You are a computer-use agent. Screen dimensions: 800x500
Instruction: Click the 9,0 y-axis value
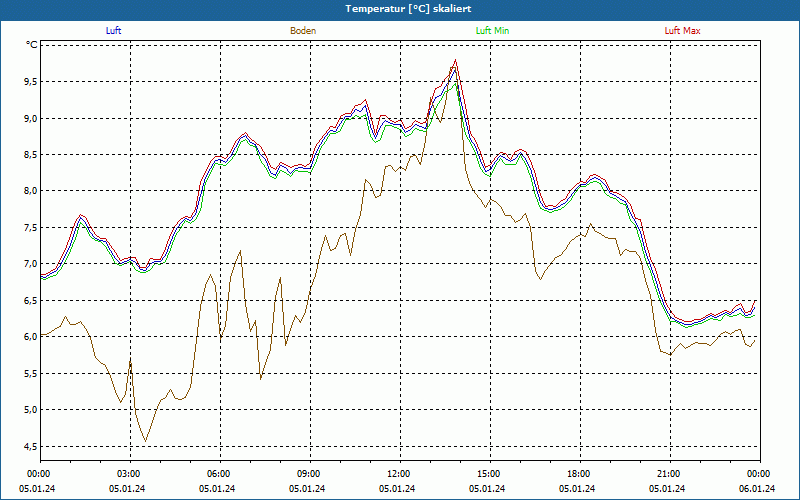31,118
